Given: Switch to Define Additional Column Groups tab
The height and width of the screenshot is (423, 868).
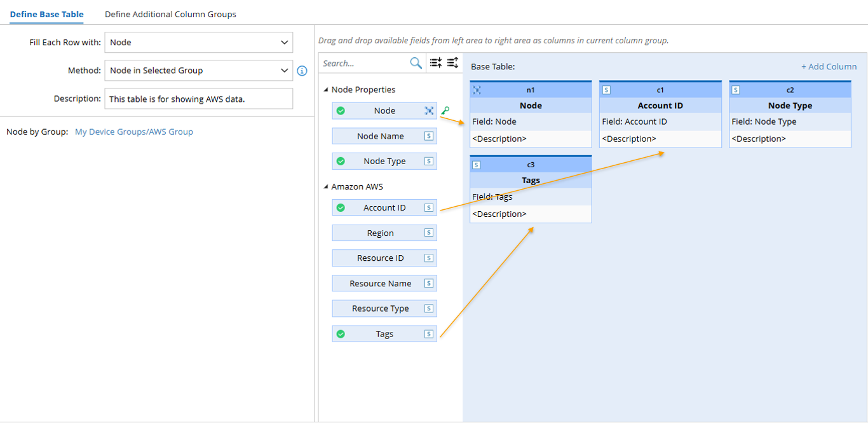Looking at the screenshot, I should click(x=170, y=14).
